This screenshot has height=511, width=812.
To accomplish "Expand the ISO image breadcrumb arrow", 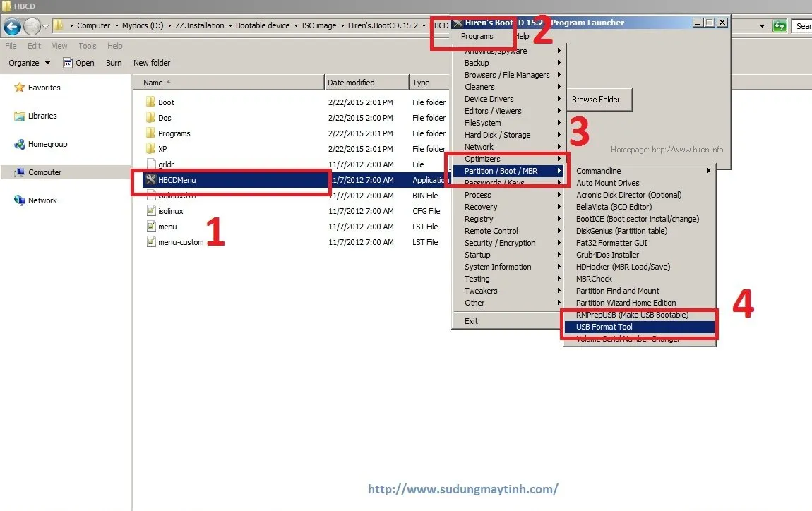I will pos(342,25).
